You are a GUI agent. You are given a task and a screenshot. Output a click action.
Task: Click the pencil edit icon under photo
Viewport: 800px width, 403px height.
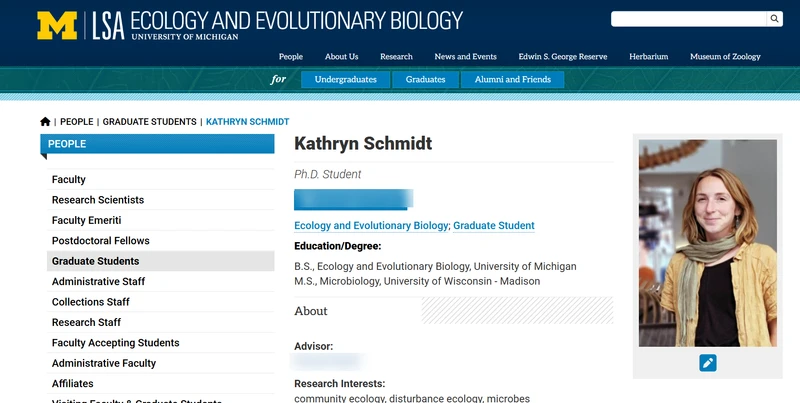point(708,363)
